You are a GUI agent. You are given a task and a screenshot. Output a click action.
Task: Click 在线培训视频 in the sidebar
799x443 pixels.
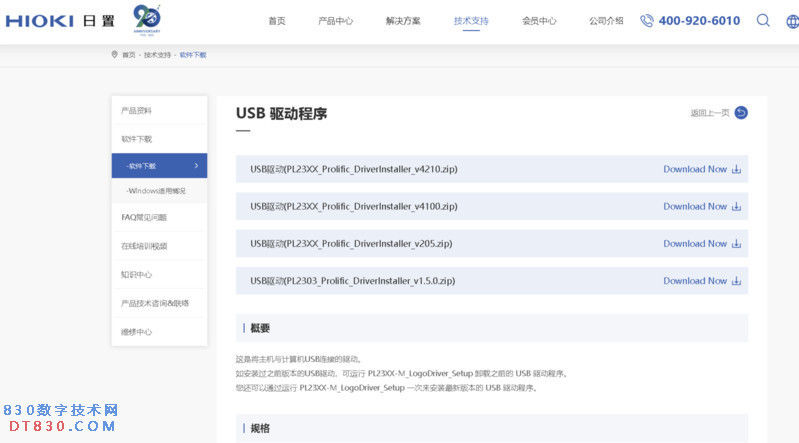144,246
